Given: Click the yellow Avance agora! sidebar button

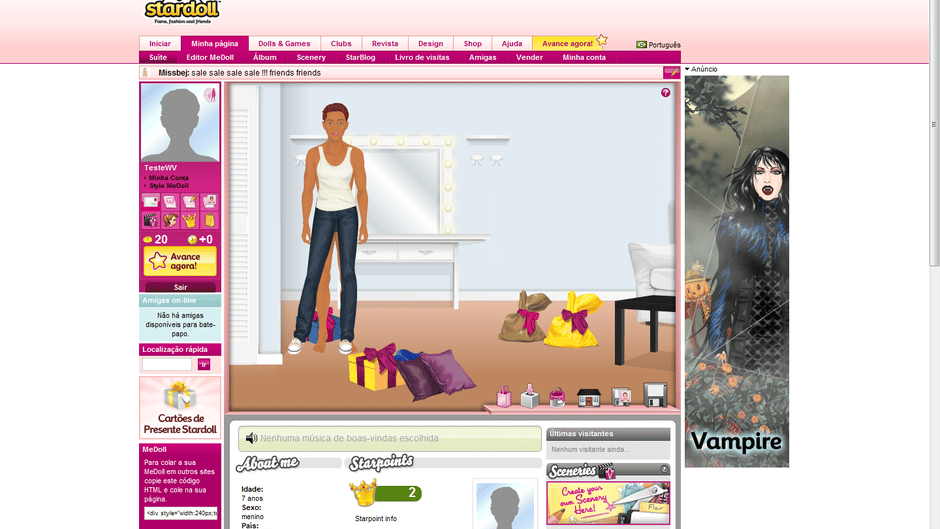Looking at the screenshot, I should click(x=180, y=262).
